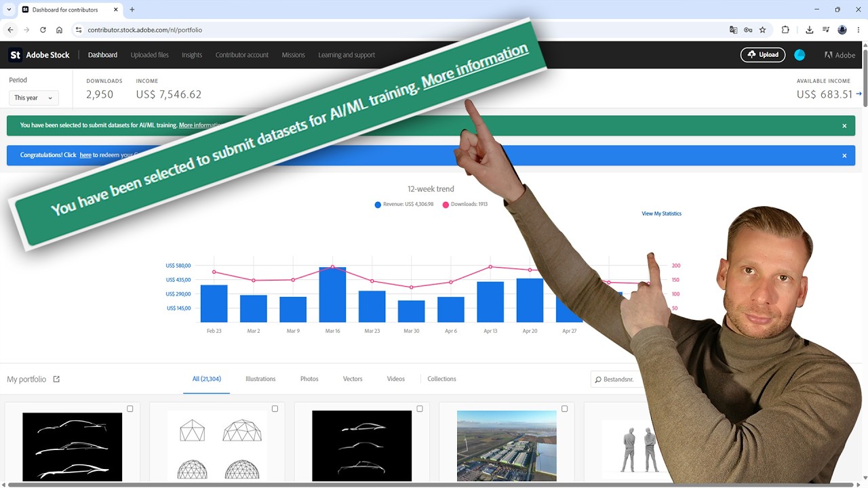Go back with the browser back arrow
Image resolution: width=868 pixels, height=488 pixels.
point(10,30)
